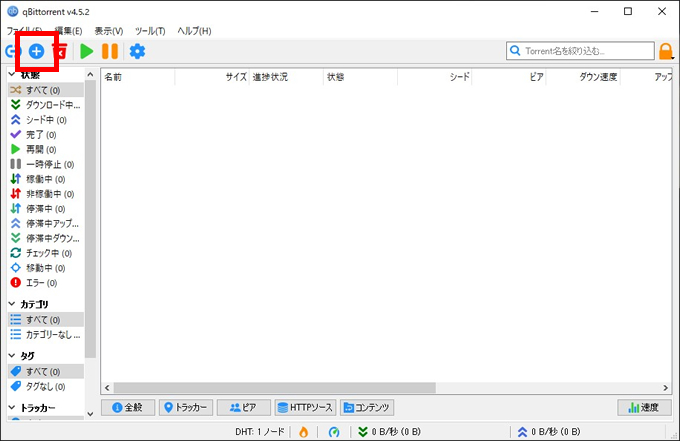Sort by the 進捗状況 column header
Viewport: 680px width, 441px height.
click(286, 77)
